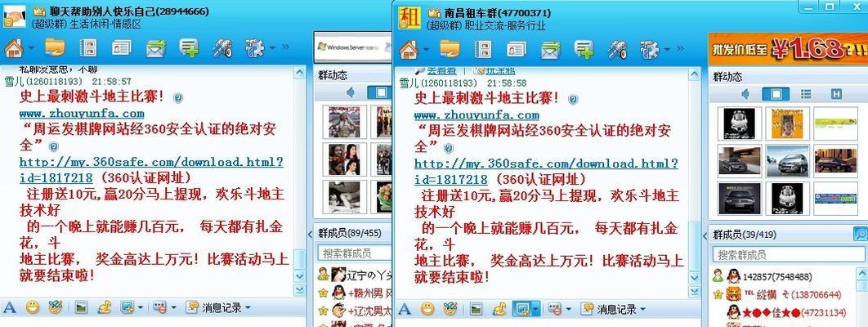Image resolution: width=868 pixels, height=327 pixels.
Task: Jump to latest message arrow in 南昌租车群 chat
Action: tap(694, 291)
